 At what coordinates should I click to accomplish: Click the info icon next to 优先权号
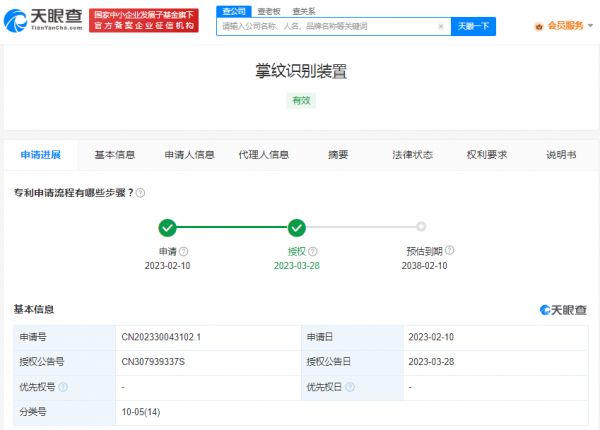[x=64, y=386]
